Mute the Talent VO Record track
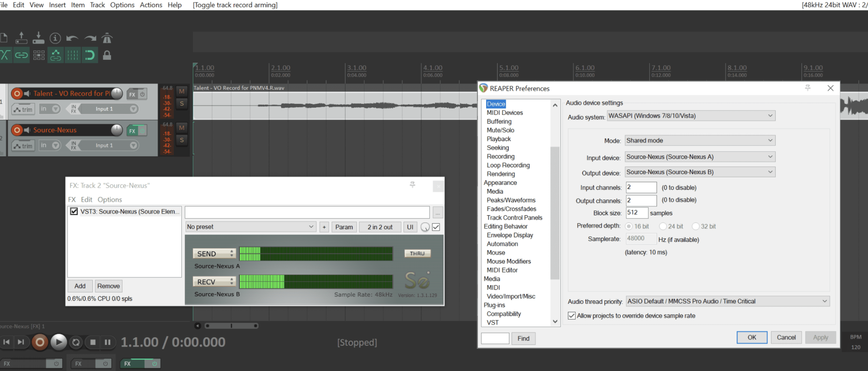Image resolution: width=868 pixels, height=371 pixels. [182, 91]
